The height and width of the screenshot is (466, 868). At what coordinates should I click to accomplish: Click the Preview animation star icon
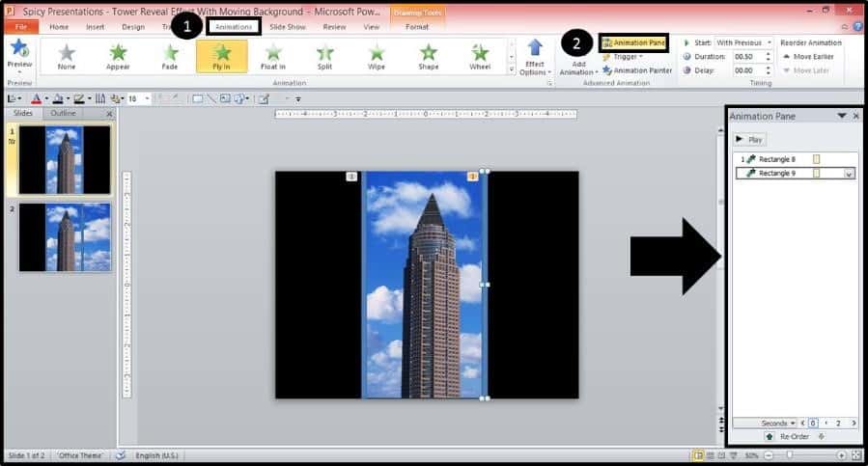(19, 48)
